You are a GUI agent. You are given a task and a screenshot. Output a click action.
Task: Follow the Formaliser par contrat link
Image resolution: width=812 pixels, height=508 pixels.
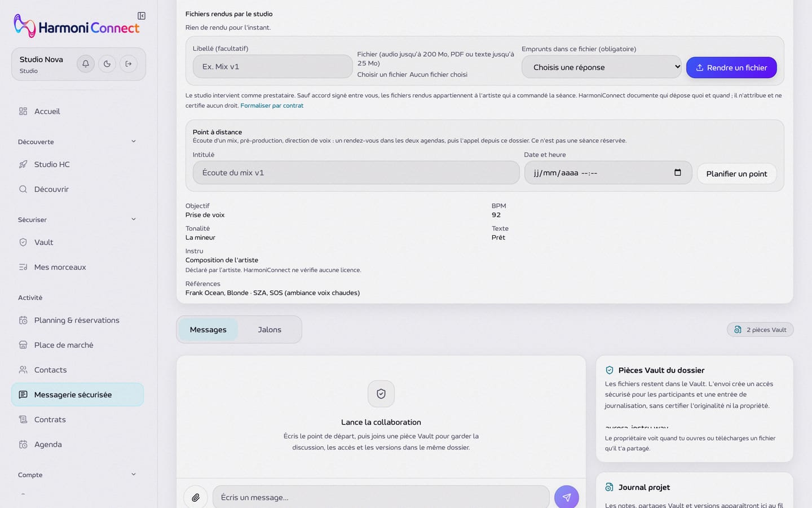(x=272, y=106)
